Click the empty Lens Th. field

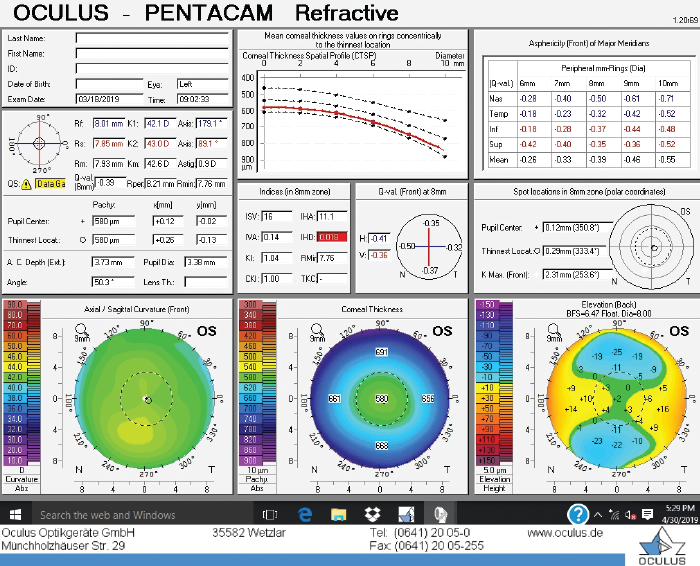[206, 282]
